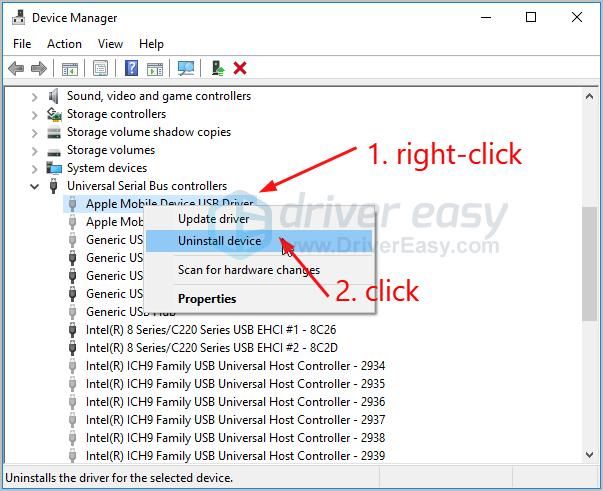Click the Properties toolbar icon
Screen dimensions: 603x491
click(x=100, y=68)
